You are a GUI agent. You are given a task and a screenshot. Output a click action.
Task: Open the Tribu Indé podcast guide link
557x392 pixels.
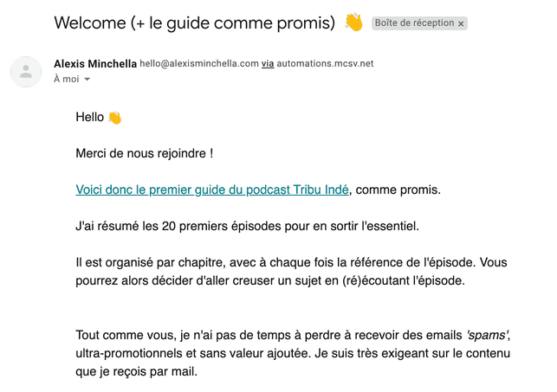point(212,190)
